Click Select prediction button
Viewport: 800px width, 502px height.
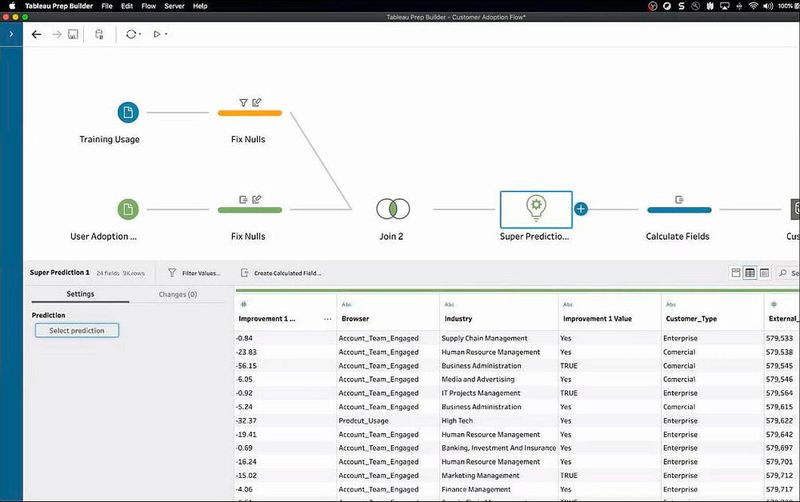pyautogui.click(x=77, y=331)
